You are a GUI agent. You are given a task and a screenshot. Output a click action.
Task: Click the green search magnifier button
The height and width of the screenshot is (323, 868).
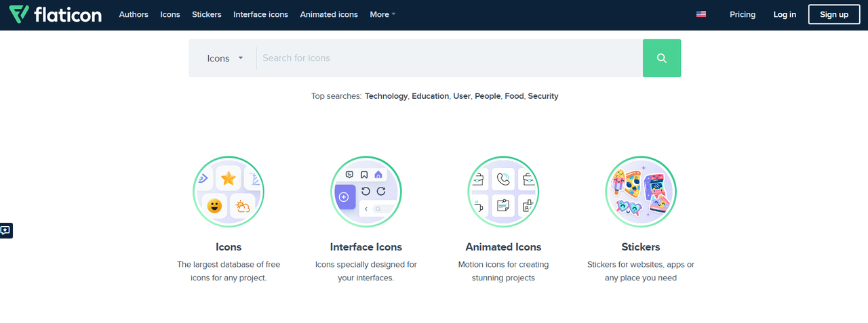[x=662, y=58]
